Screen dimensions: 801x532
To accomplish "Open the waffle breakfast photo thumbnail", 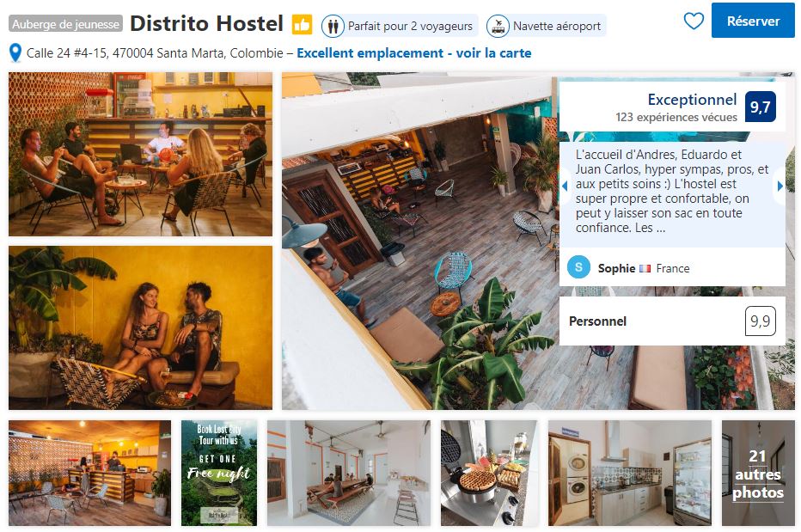I will [489, 474].
